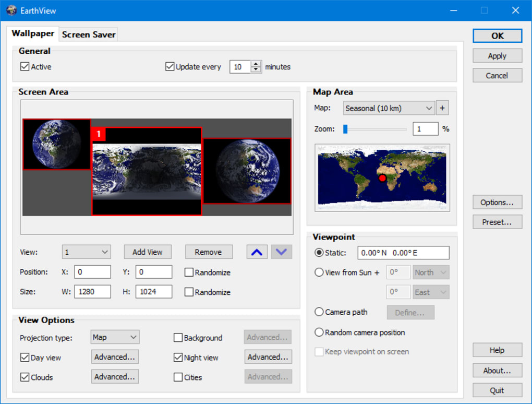Screen dimensions: 532x404
Task: Select the Wallpaper tab
Action: click(33, 33)
